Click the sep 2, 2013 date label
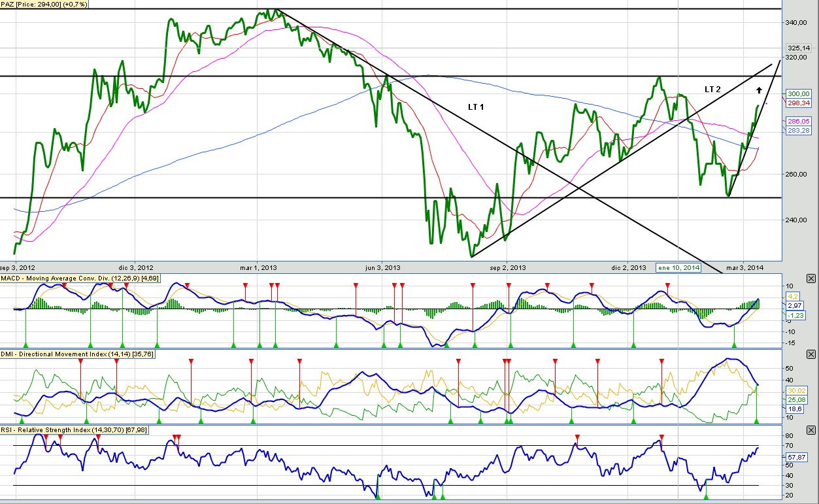 508,267
